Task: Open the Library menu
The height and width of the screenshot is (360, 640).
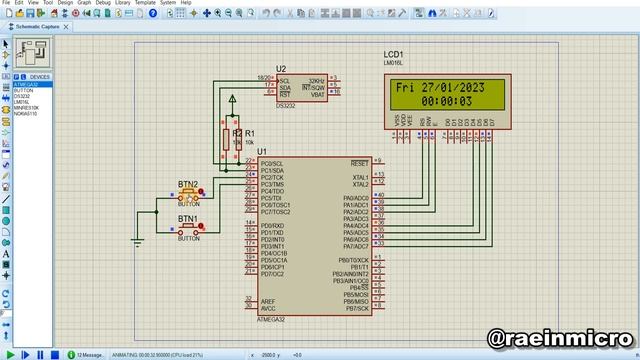Action: (122, 2)
